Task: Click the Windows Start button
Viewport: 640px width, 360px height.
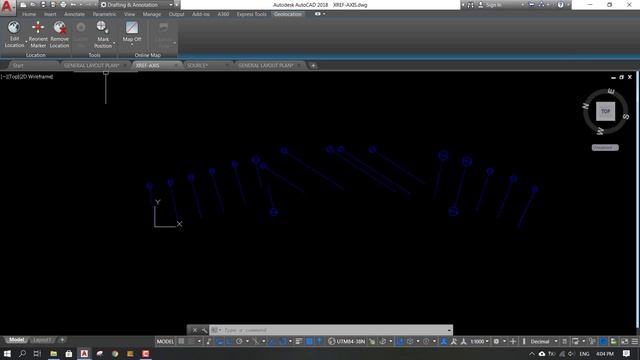Action: click(x=7, y=353)
